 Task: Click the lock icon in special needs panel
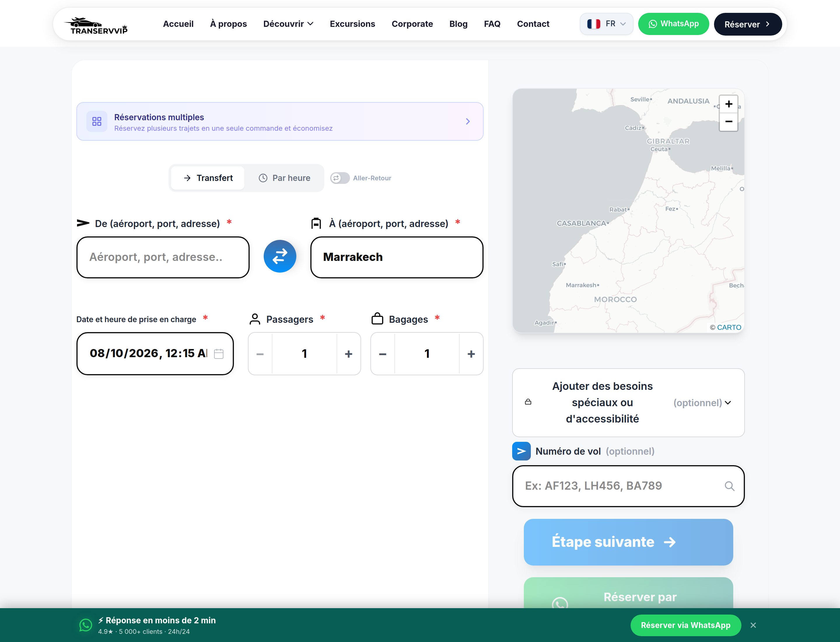pyautogui.click(x=528, y=402)
